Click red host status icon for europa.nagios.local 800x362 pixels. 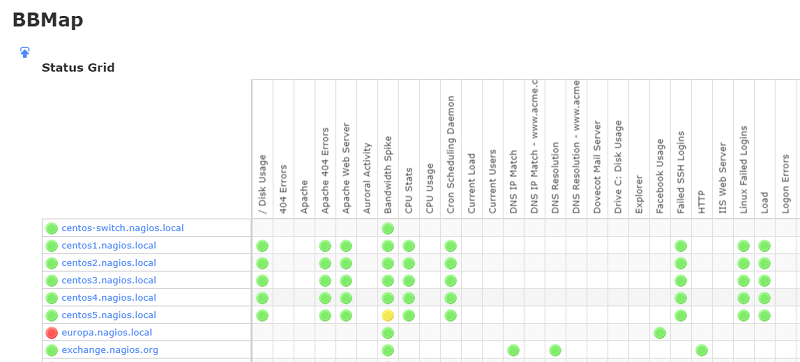click(52, 333)
